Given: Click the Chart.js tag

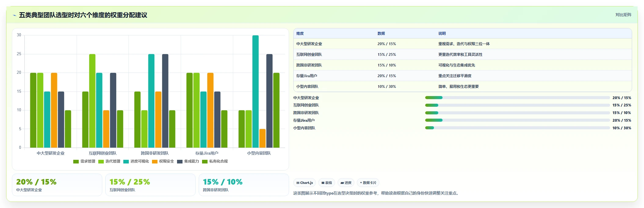Looking at the screenshot, I should pos(305,183).
